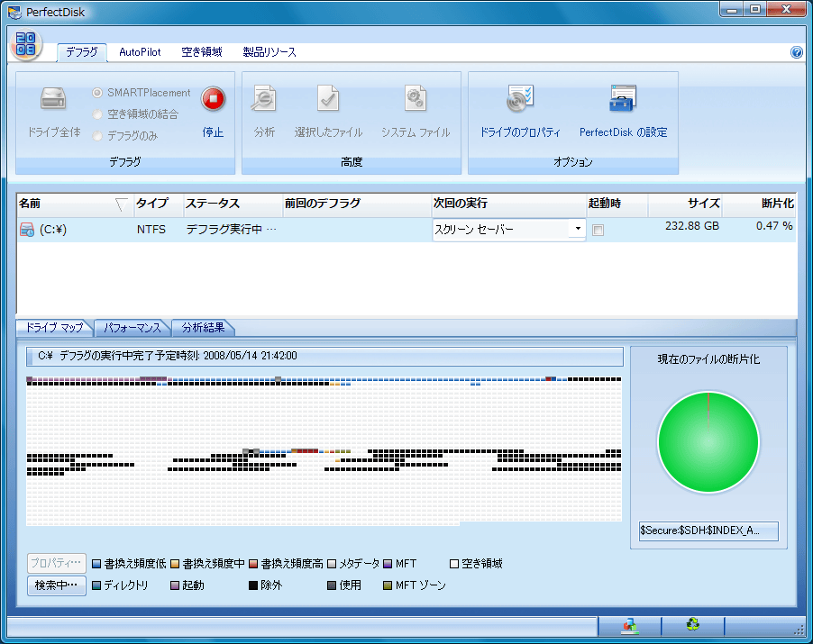The image size is (813, 644).
Task: Click the NTFS type cell
Action: 151,230
